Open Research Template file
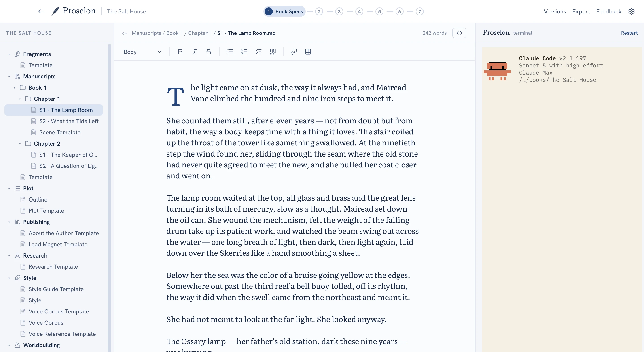The width and height of the screenshot is (644, 352). pos(54,267)
